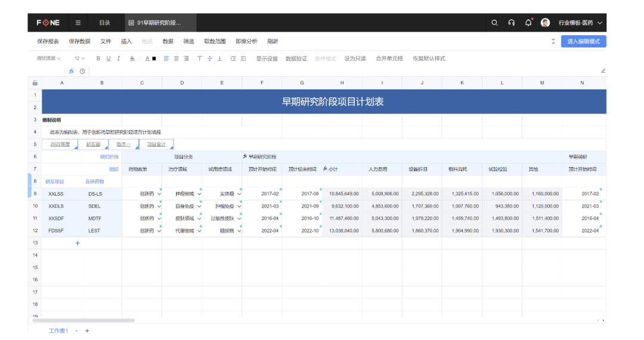Viewport: 644px width, 340px height.
Task: Open the 肿瘤领域 dropdown arrow
Action: tap(199, 194)
